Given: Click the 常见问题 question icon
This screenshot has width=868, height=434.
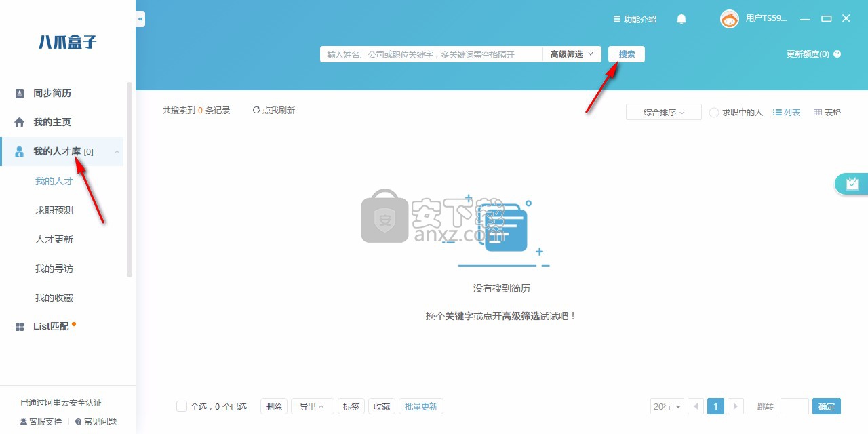Looking at the screenshot, I should pyautogui.click(x=79, y=422).
